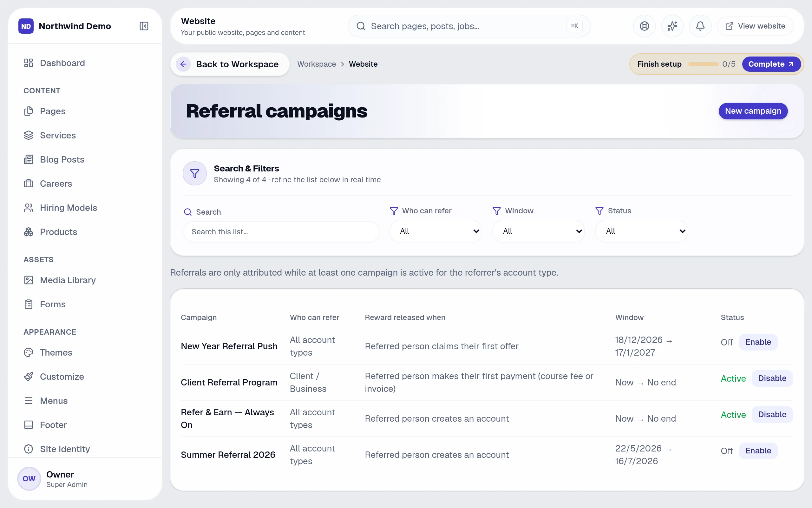Click the Media Library image icon
The height and width of the screenshot is (508, 812).
[x=29, y=280]
